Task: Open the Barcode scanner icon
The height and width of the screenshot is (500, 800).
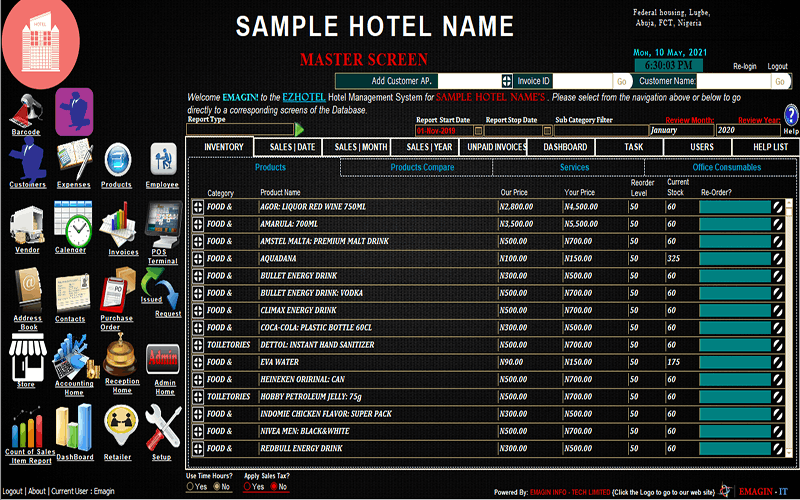Action: [26, 110]
